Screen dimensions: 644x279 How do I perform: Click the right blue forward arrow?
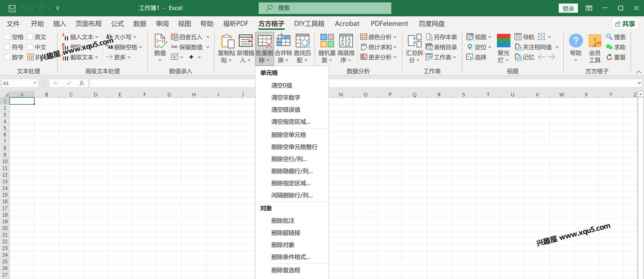click(x=552, y=57)
